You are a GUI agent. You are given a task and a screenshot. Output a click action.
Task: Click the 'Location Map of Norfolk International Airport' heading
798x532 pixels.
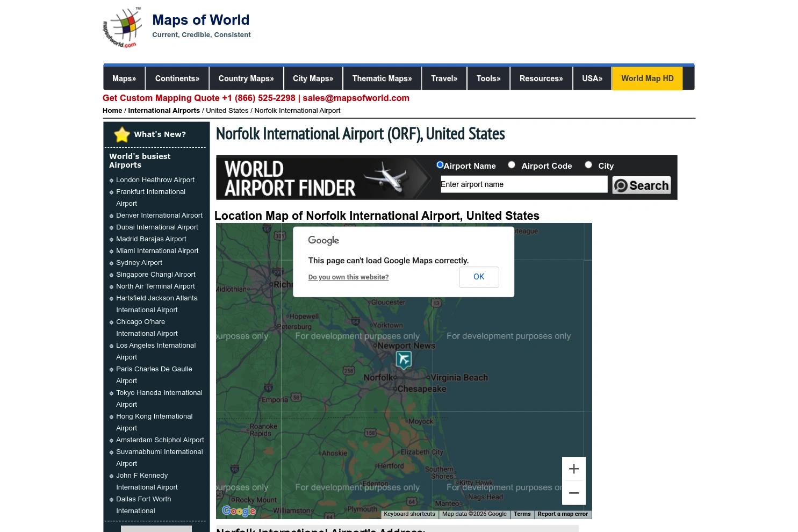click(x=377, y=216)
